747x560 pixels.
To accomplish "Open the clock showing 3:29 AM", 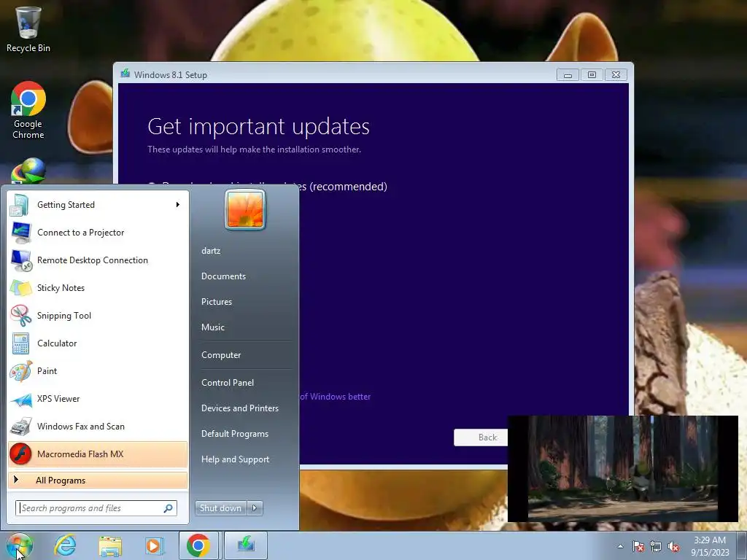I will point(710,546).
